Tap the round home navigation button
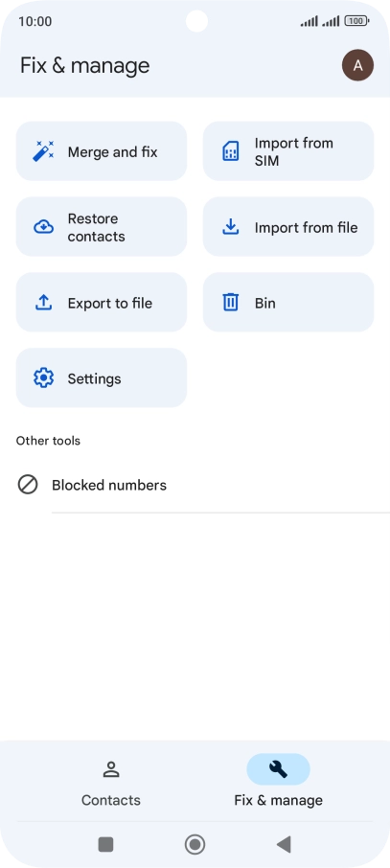 pos(195,845)
